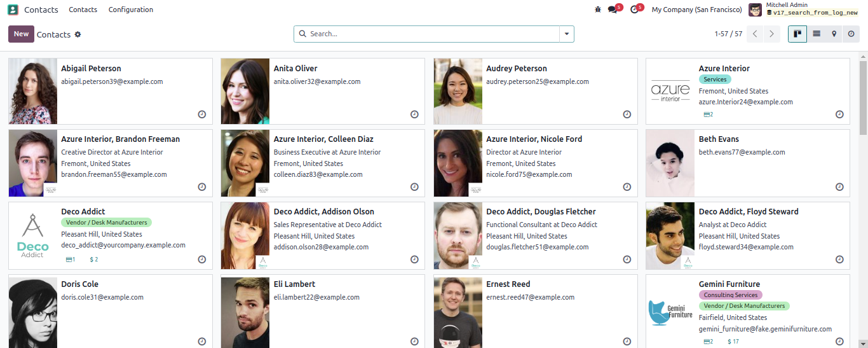Switch to Kanban view
Image resolution: width=868 pixels, height=348 pixels.
(797, 34)
